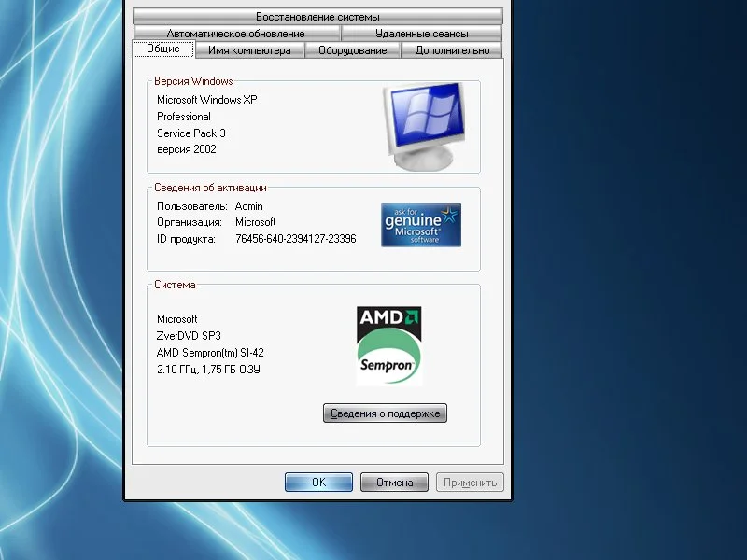Open the Автоматическое обновление tab
747x560 pixels.
click(235, 34)
